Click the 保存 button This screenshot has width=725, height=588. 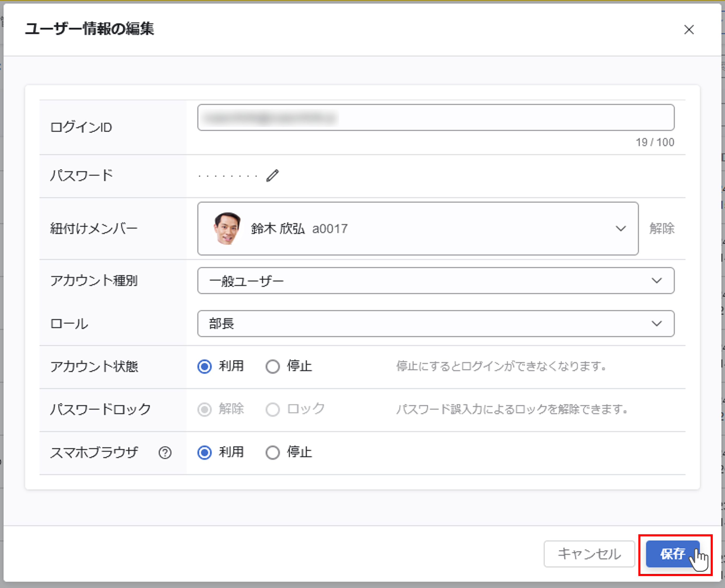pyautogui.click(x=673, y=554)
